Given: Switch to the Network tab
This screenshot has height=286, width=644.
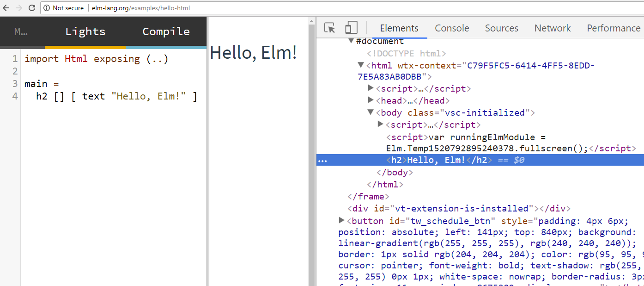Looking at the screenshot, I should [x=553, y=28].
